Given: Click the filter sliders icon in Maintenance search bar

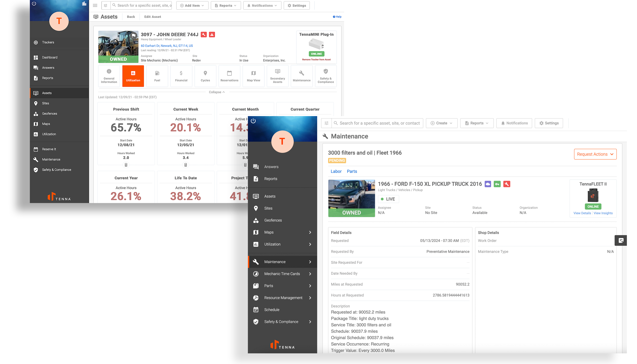Looking at the screenshot, I should [x=326, y=123].
